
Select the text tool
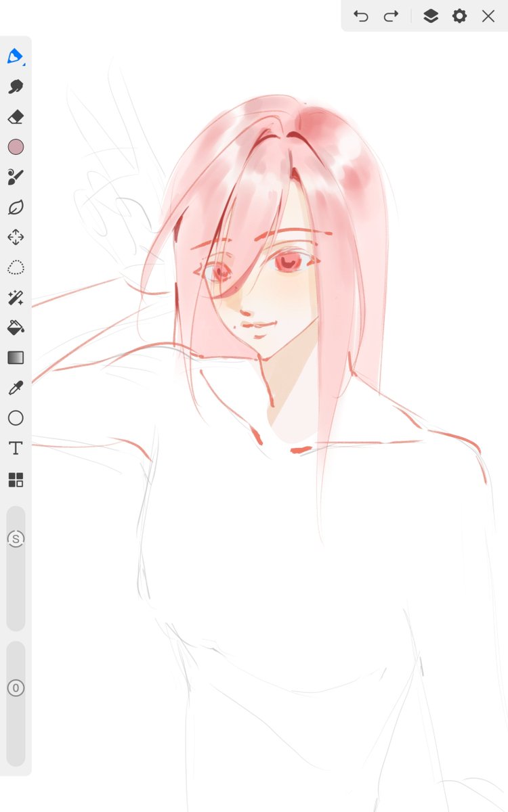point(16,448)
